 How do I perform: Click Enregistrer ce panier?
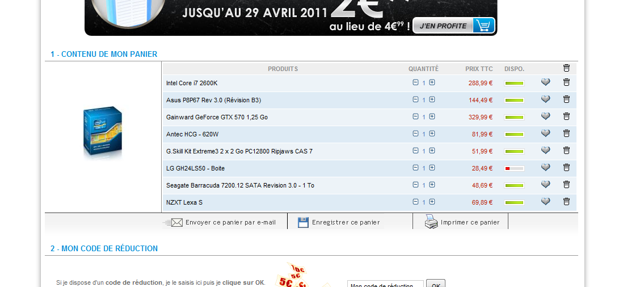coord(339,222)
